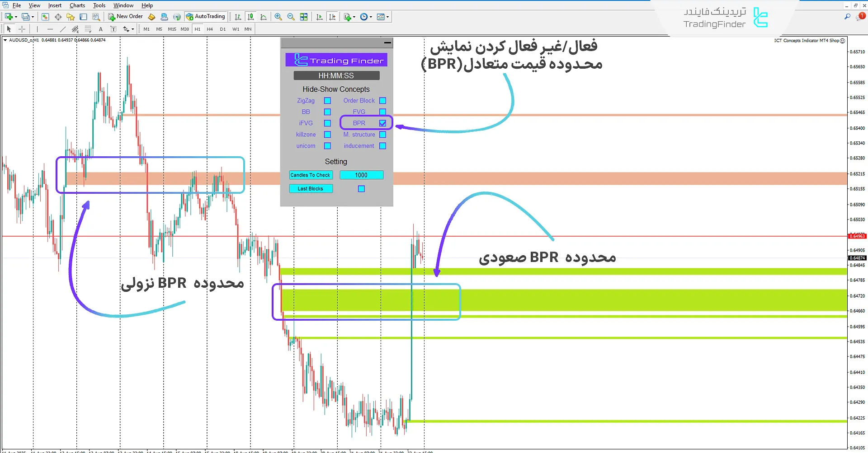
Task: Draw a horizontal line on the chart
Action: coord(50,29)
